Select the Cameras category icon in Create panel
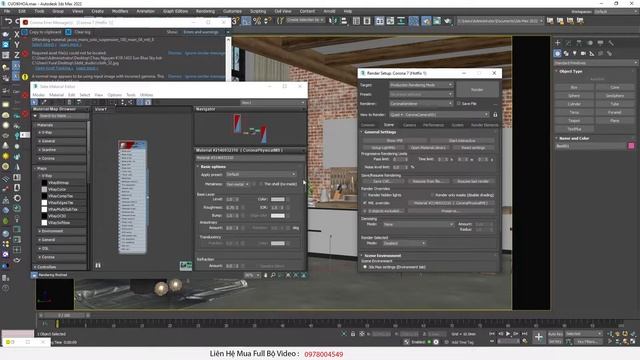Viewport: 640px width, 360px height. coord(583,53)
